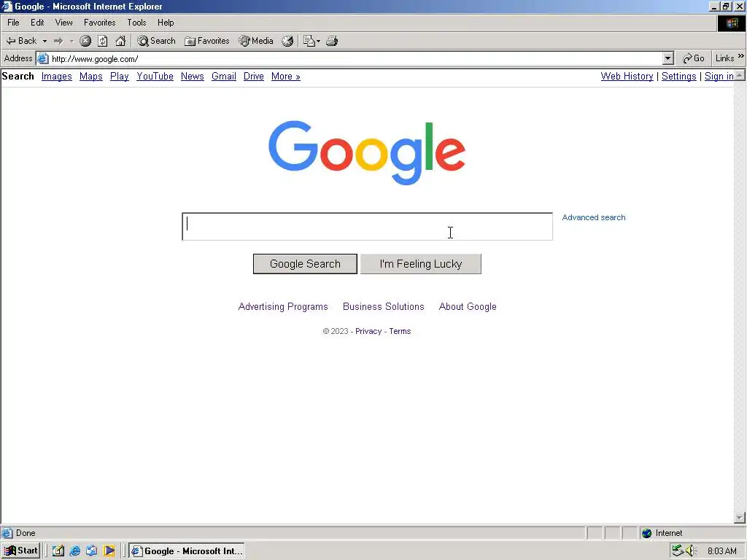Stop page loading with the Stop icon
747x560 pixels.
click(85, 41)
